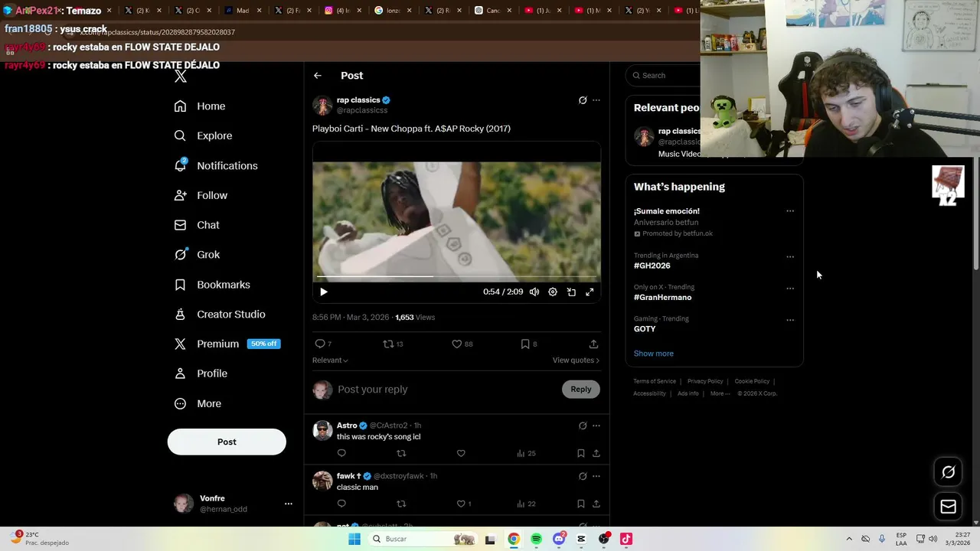The width and height of the screenshot is (980, 551).
Task: Play the New Choppa video
Action: click(324, 292)
